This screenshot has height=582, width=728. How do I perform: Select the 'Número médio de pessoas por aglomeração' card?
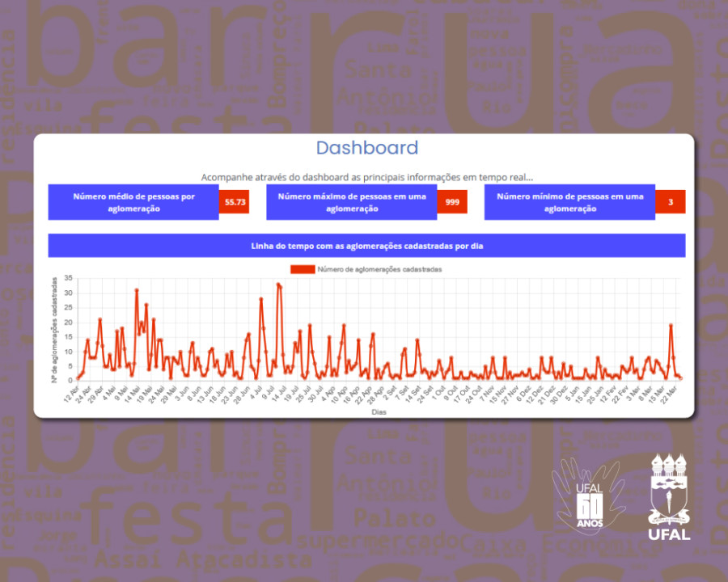point(133,202)
